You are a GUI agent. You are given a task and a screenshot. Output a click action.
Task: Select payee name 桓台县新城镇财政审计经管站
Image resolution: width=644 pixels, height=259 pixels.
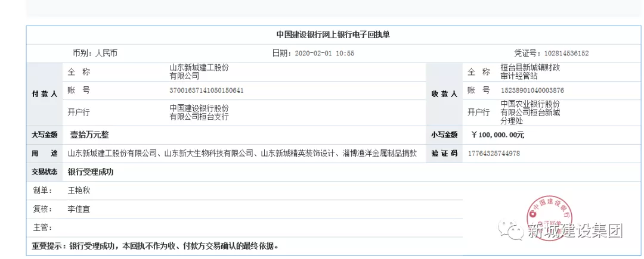[530, 71]
